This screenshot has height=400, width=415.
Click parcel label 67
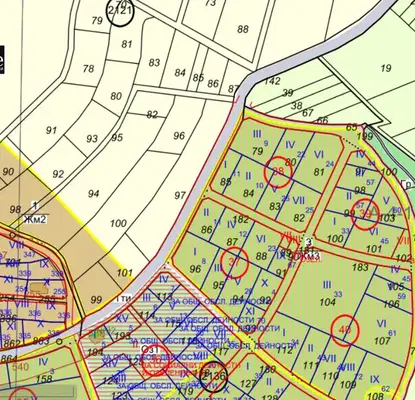tap(307, 113)
